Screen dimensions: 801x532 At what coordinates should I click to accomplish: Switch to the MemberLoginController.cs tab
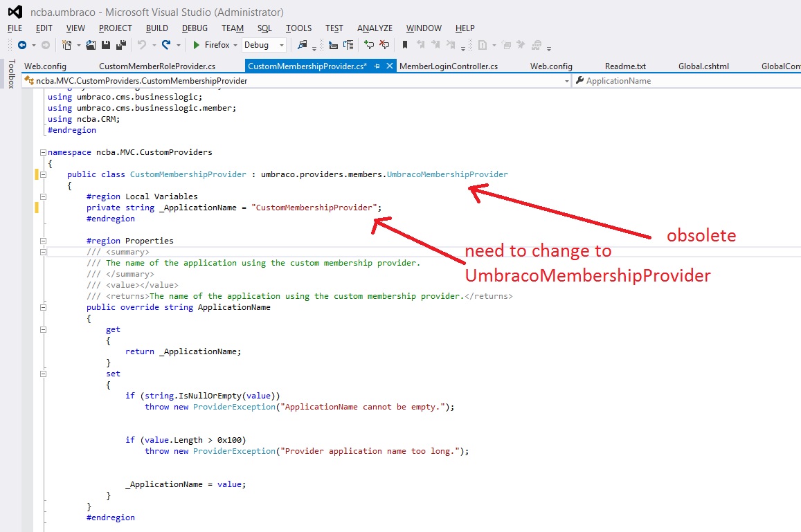(449, 66)
